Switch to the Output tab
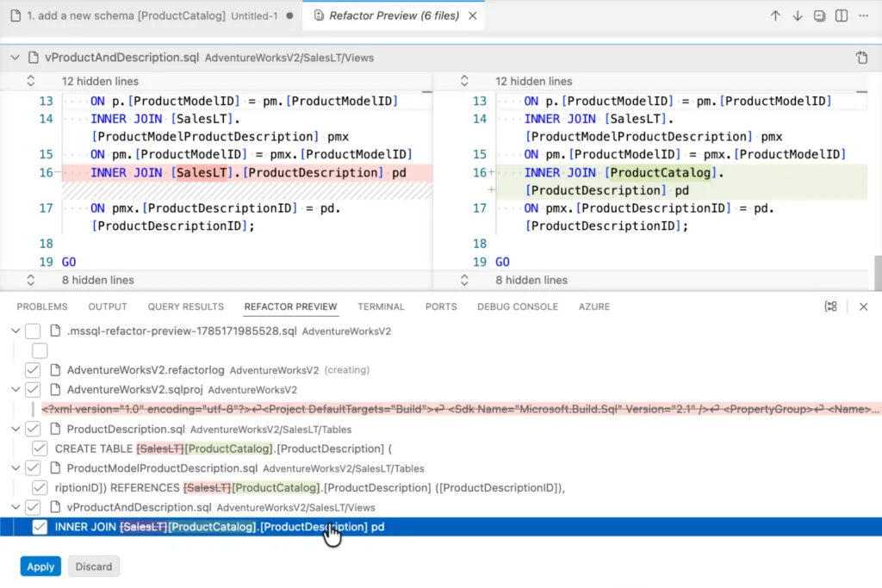 (108, 306)
